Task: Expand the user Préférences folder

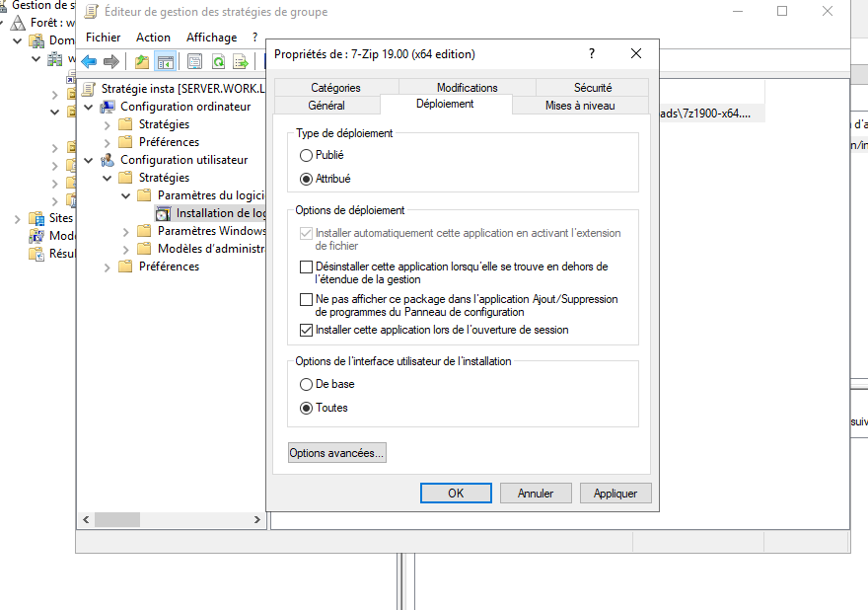Action: click(x=108, y=267)
